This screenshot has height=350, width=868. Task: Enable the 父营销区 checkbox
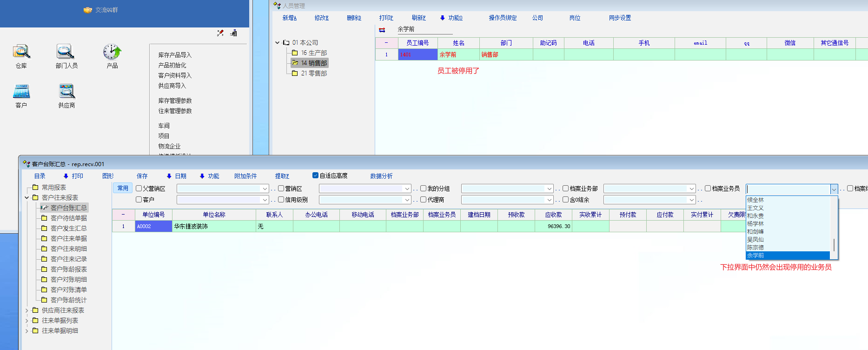pyautogui.click(x=139, y=188)
